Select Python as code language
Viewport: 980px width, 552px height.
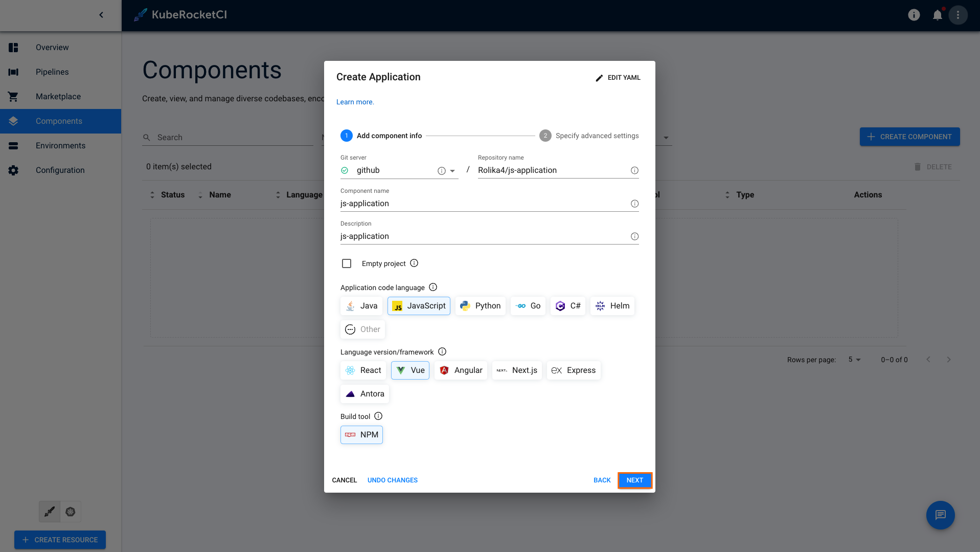tap(481, 306)
